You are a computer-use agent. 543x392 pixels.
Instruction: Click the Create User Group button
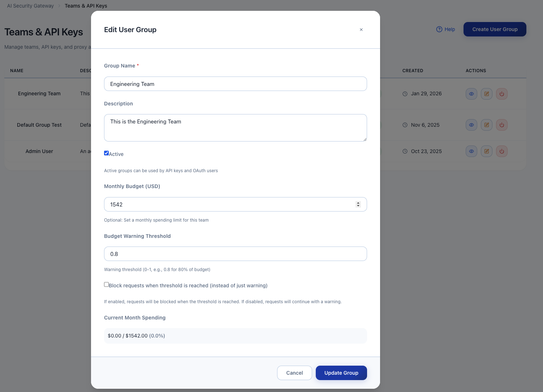pos(495,29)
